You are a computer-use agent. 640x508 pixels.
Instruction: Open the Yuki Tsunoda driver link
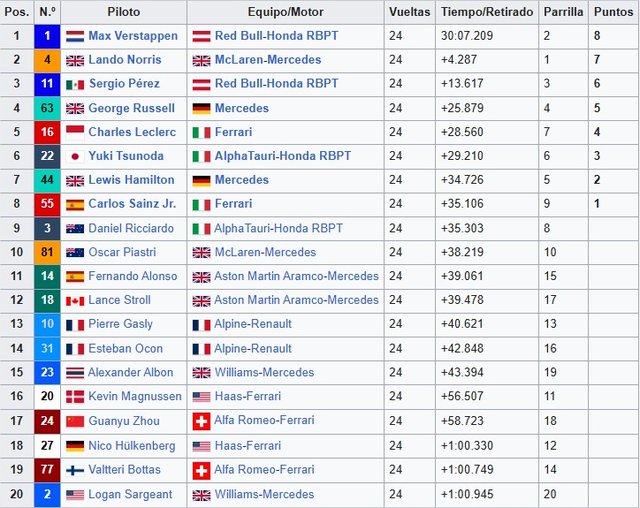(x=126, y=156)
